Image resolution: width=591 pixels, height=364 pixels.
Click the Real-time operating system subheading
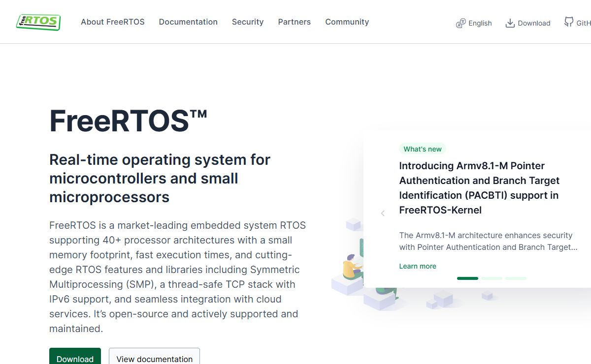tap(160, 178)
